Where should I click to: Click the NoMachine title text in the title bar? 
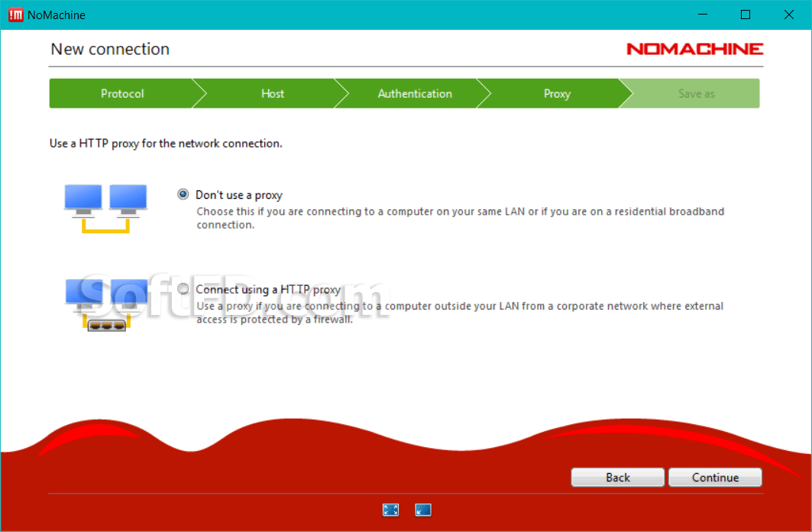click(x=57, y=15)
